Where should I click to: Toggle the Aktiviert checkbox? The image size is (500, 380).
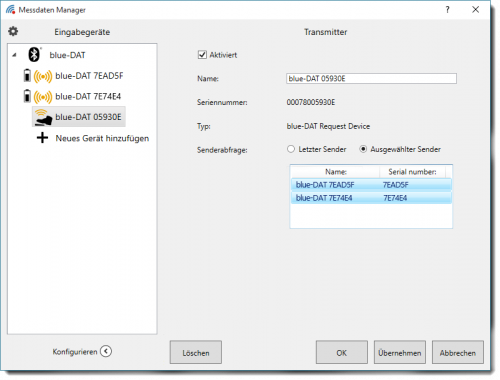click(202, 54)
